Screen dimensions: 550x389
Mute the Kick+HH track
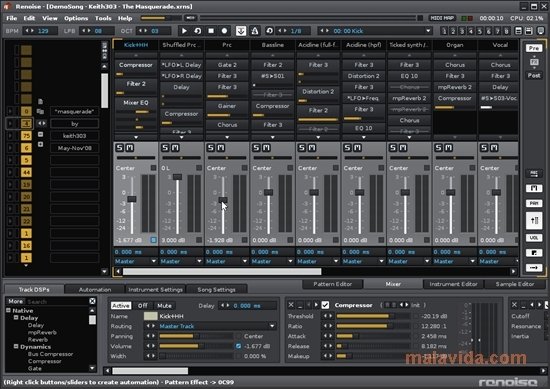tap(129, 148)
